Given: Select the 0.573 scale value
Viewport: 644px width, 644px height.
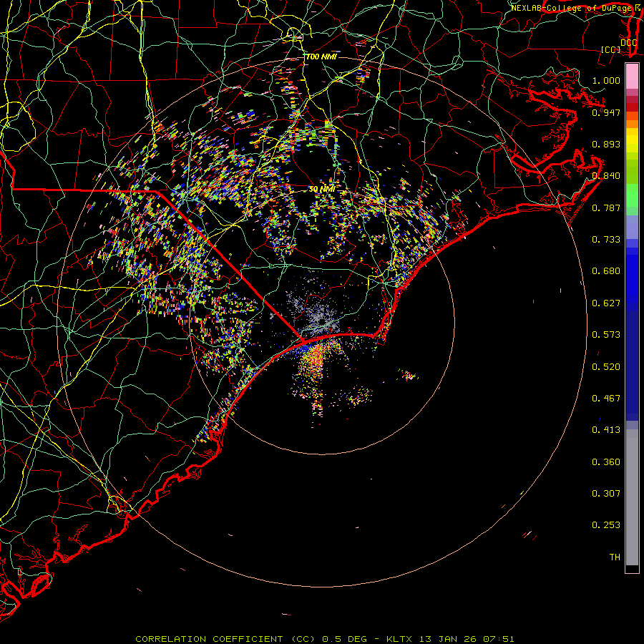Looking at the screenshot, I should [x=606, y=335].
